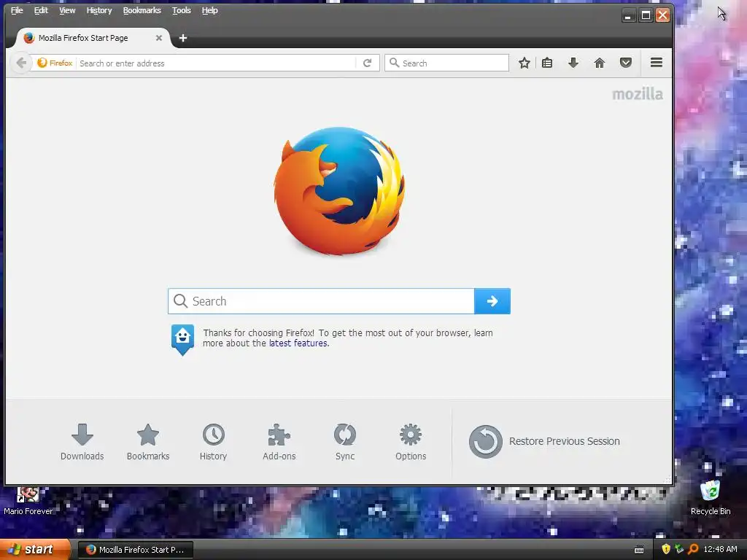747x560 pixels.
Task: Open the History menu
Action: [x=99, y=10]
